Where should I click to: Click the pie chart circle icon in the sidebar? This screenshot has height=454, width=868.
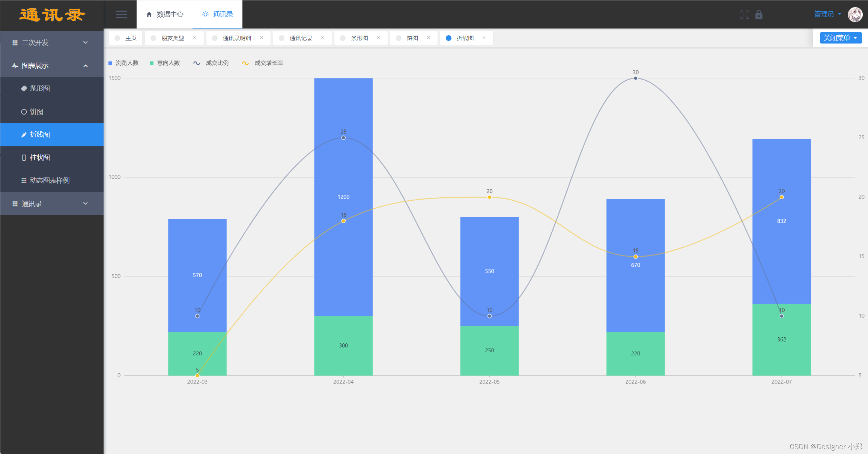(x=24, y=112)
